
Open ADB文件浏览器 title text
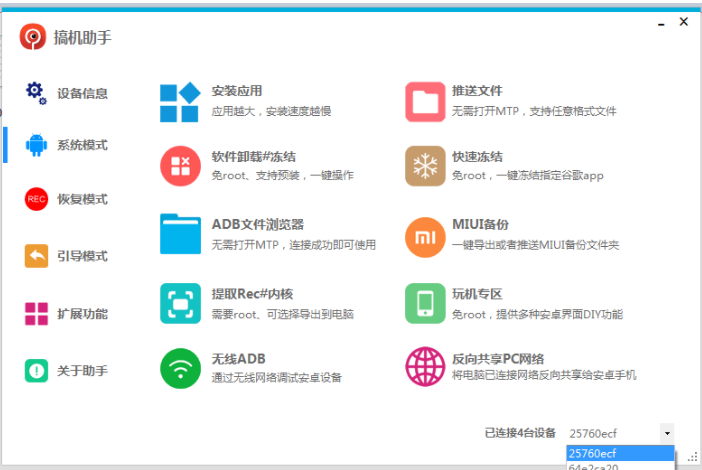pos(258,224)
